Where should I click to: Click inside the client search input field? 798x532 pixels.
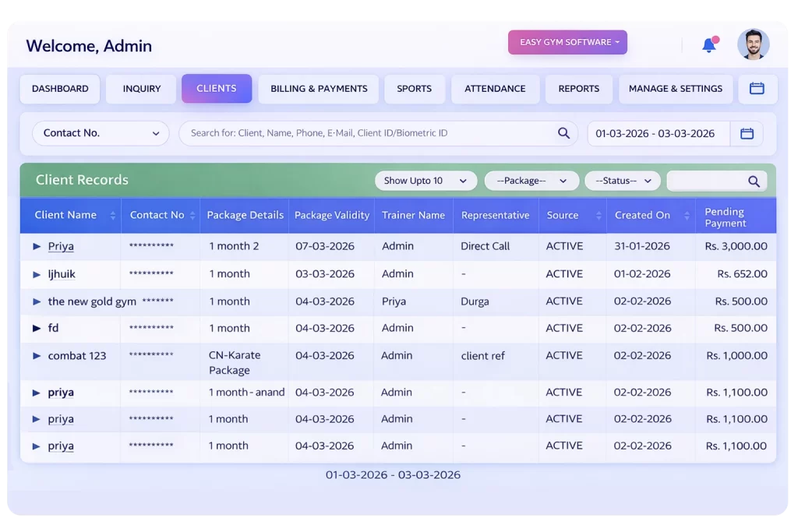(x=351, y=132)
